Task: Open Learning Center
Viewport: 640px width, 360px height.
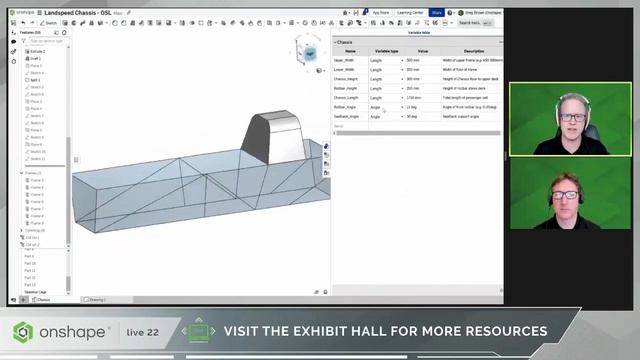Action: point(410,13)
